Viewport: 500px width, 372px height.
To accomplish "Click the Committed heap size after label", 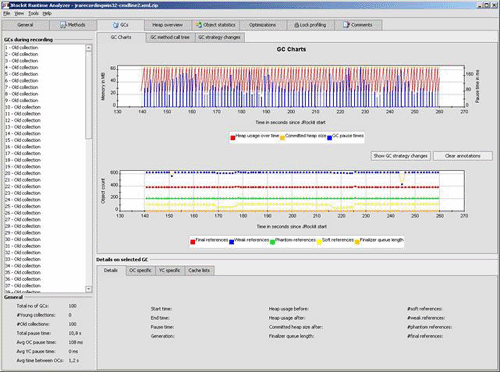I will [x=296, y=327].
